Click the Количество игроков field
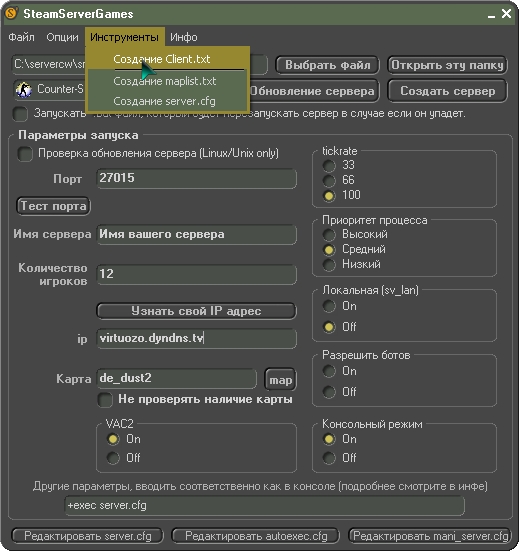The height and width of the screenshot is (551, 519). click(x=196, y=274)
